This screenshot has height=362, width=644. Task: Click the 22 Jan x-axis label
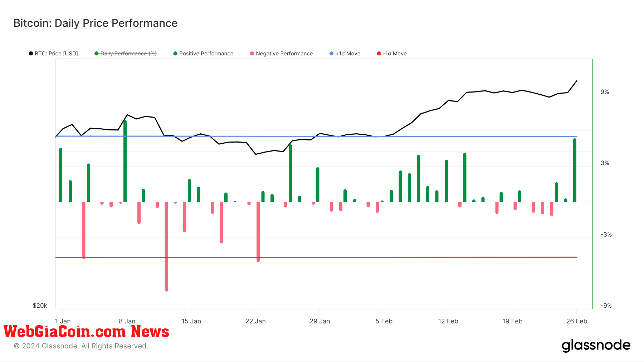coord(255,321)
